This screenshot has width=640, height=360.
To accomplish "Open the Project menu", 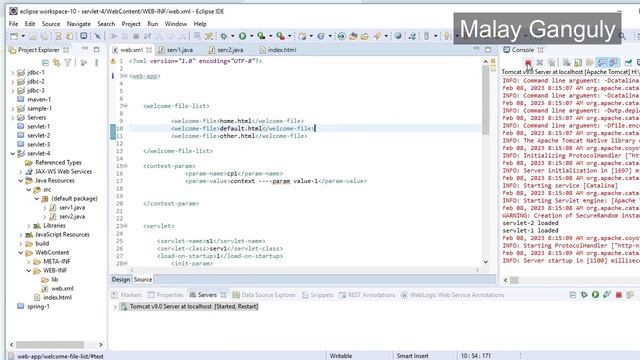I will (131, 24).
